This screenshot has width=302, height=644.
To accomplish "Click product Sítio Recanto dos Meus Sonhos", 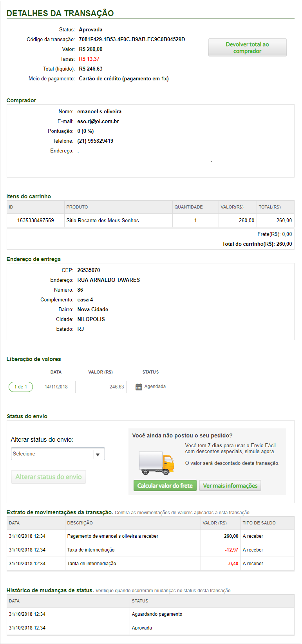I will 103,221.
